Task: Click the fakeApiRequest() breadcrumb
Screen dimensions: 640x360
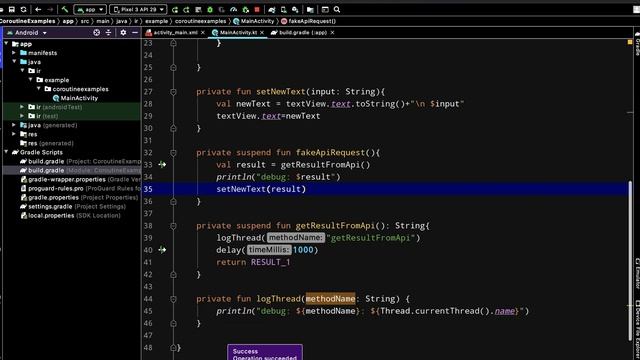Action: click(x=309, y=21)
